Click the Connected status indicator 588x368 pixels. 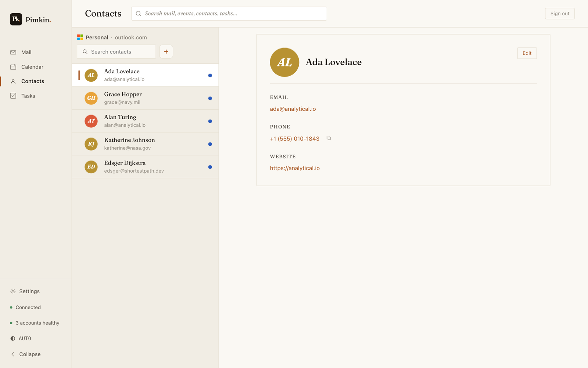(25, 307)
